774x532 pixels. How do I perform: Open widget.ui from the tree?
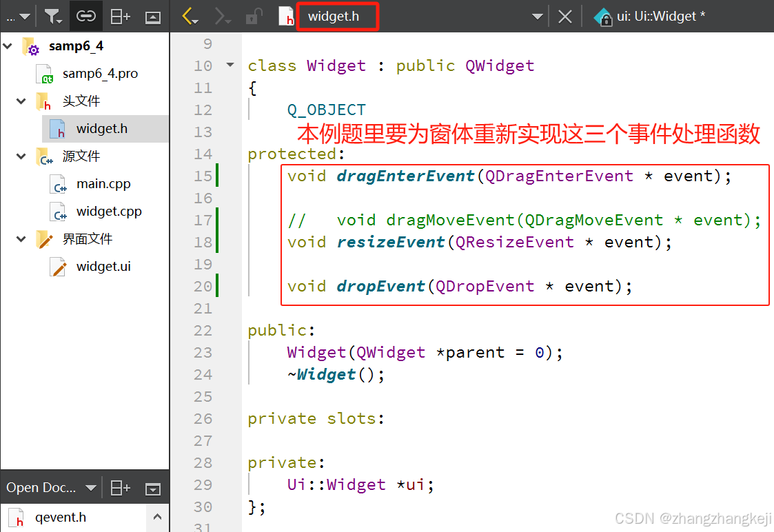pyautogui.click(x=103, y=267)
